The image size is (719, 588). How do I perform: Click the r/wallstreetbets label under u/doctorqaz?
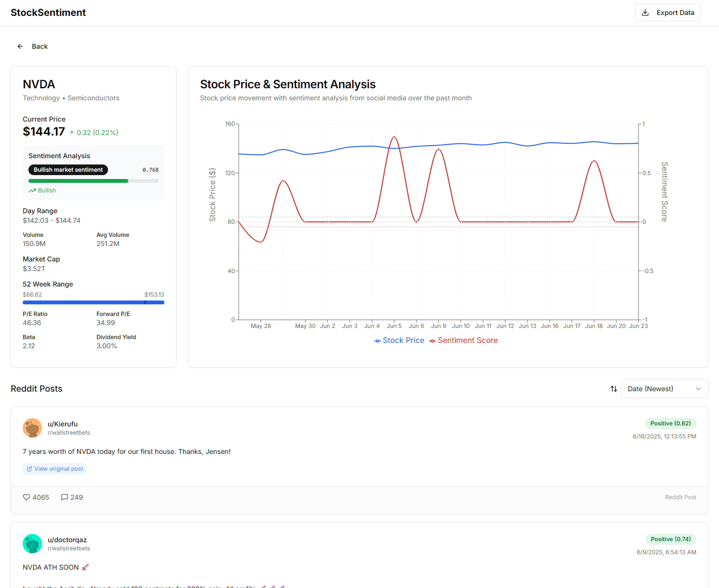(69, 548)
